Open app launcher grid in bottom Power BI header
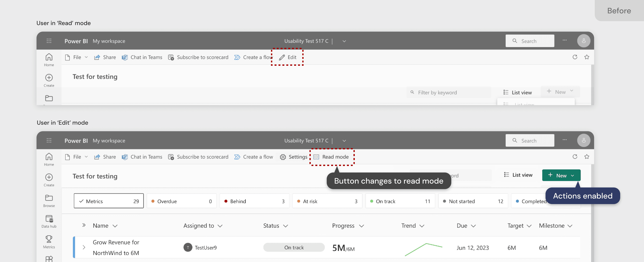 pos(49,140)
